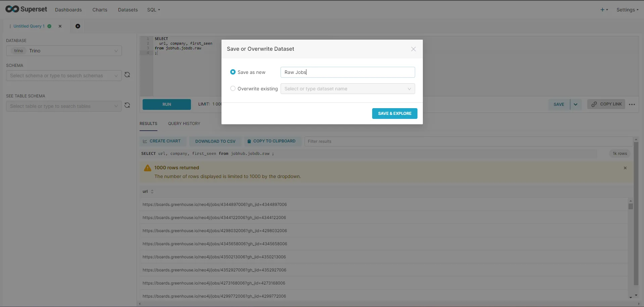Viewport: 644px width, 307px height.
Task: Refresh the table list icon
Action: click(x=127, y=105)
